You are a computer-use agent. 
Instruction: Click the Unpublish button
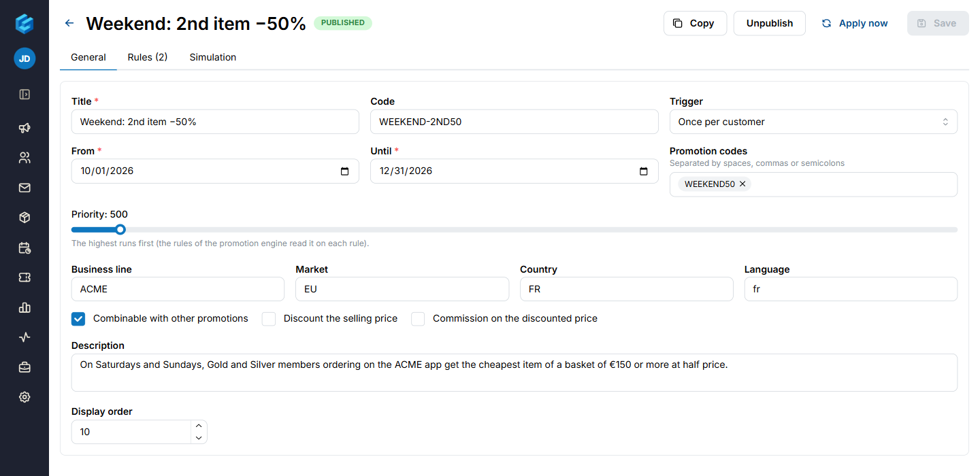[x=770, y=23]
